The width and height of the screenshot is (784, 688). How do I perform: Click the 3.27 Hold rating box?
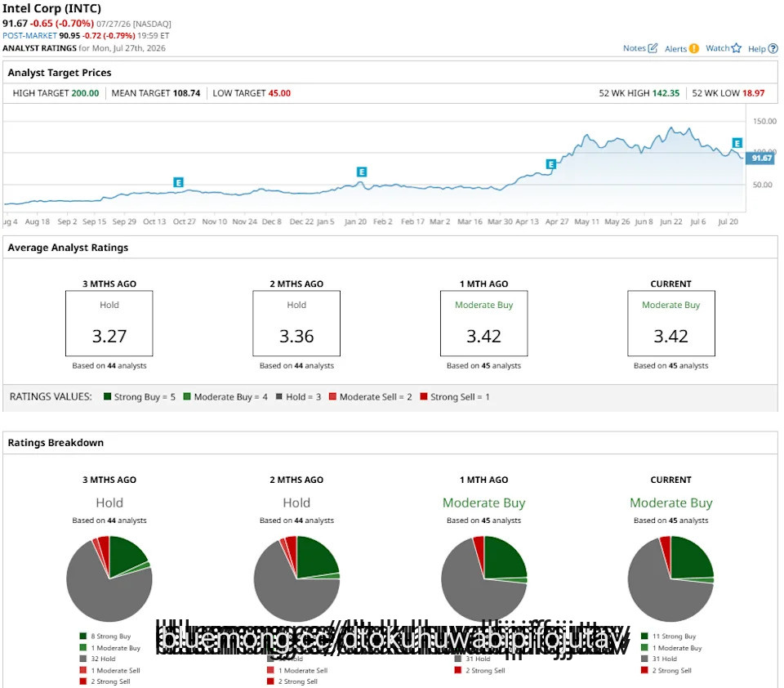[109, 324]
